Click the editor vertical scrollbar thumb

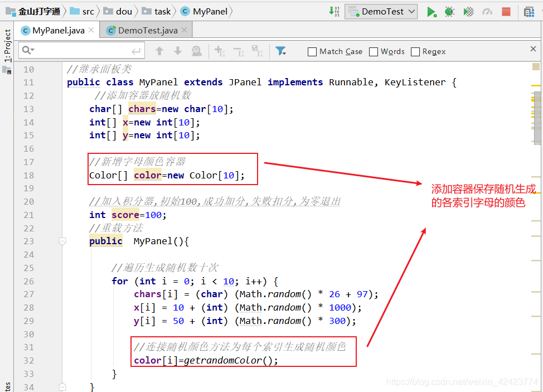pyautogui.click(x=537, y=118)
